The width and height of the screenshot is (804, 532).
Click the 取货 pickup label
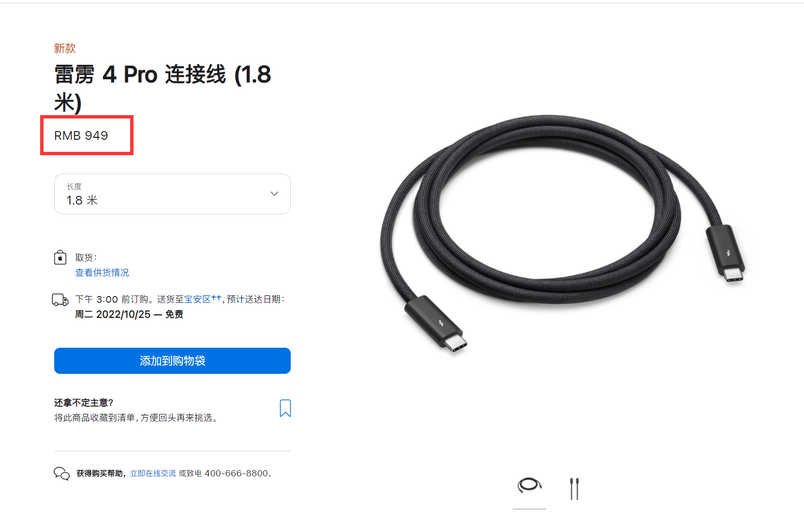point(86,258)
